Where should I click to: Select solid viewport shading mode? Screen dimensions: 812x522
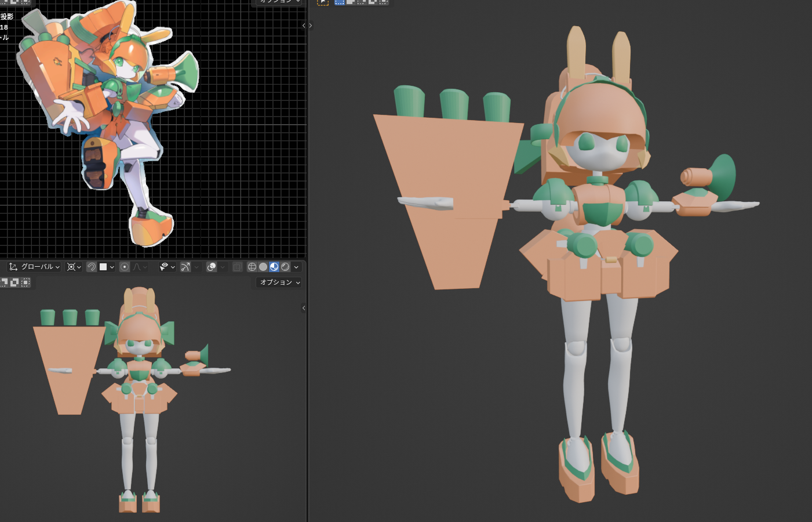pyautogui.click(x=263, y=267)
